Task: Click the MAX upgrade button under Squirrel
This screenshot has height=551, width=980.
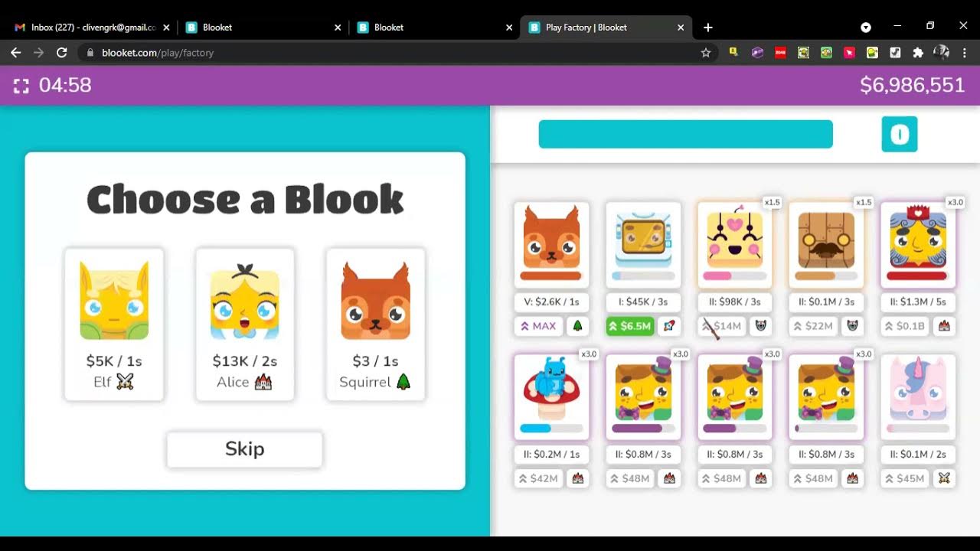Action: pos(538,326)
